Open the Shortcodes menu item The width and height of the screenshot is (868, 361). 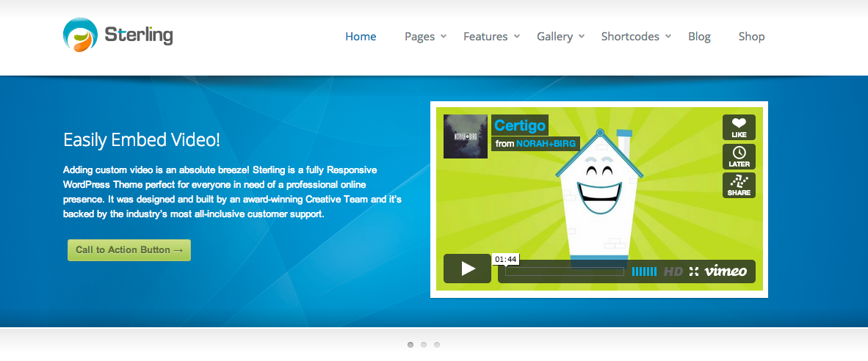(630, 37)
